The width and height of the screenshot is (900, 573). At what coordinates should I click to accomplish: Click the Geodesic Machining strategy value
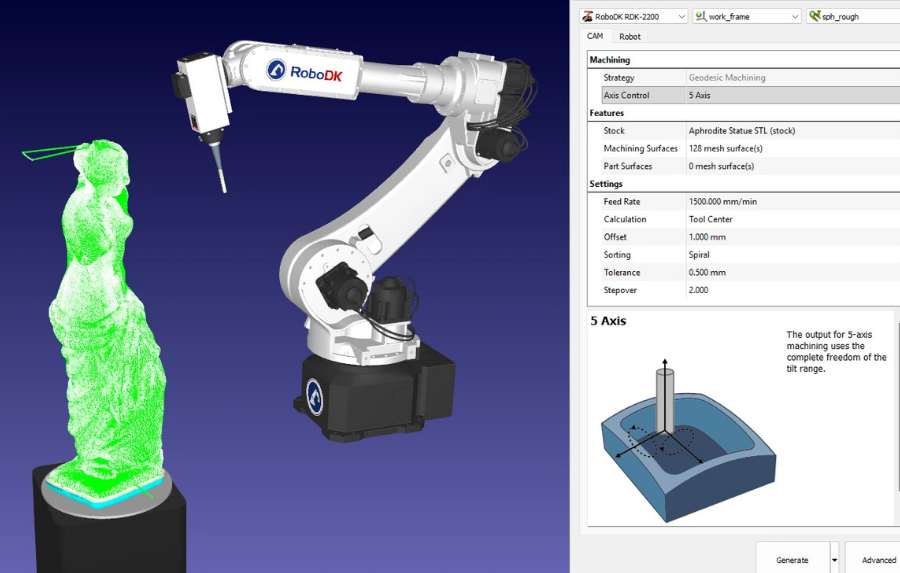coord(727,78)
